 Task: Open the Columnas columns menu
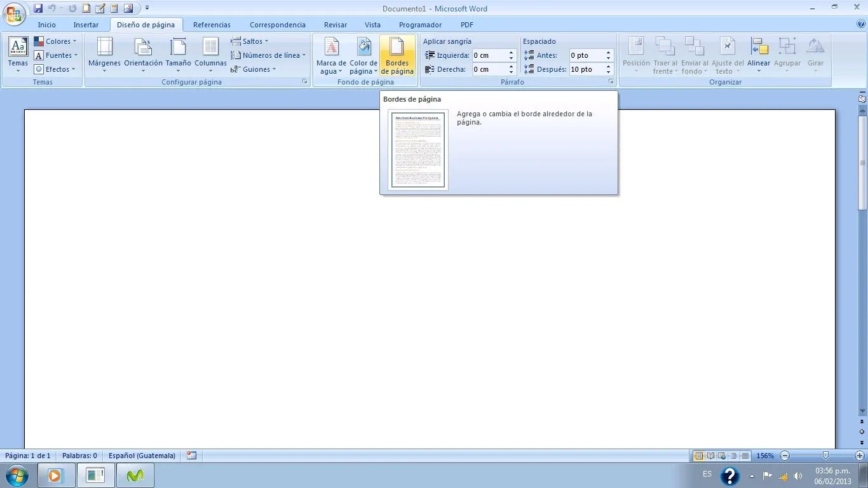[x=210, y=55]
